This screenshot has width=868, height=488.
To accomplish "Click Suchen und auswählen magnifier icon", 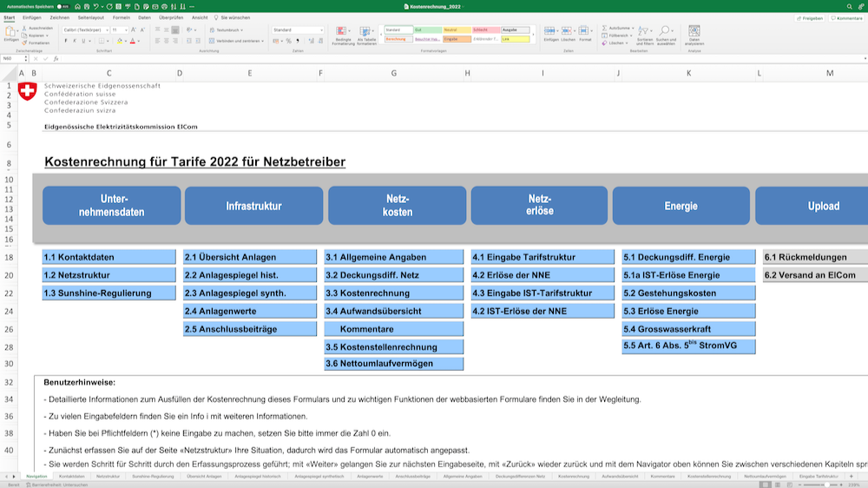I will coord(666,32).
